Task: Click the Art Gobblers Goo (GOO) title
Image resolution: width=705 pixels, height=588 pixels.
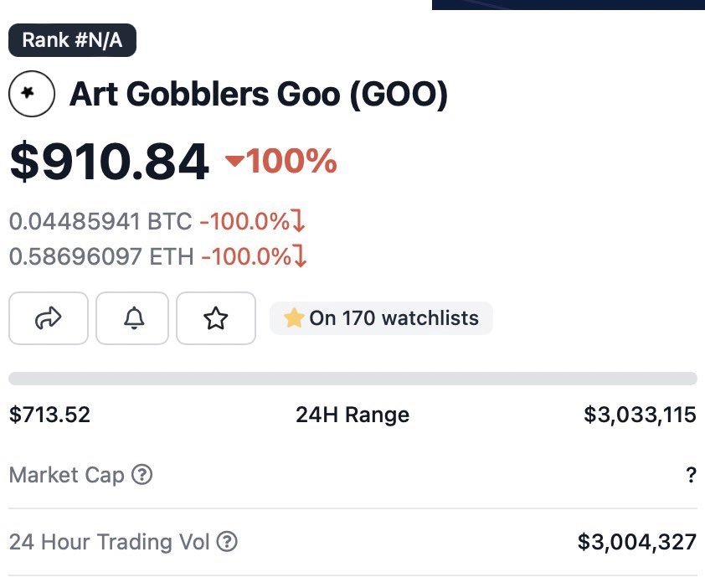Action: pos(259,95)
